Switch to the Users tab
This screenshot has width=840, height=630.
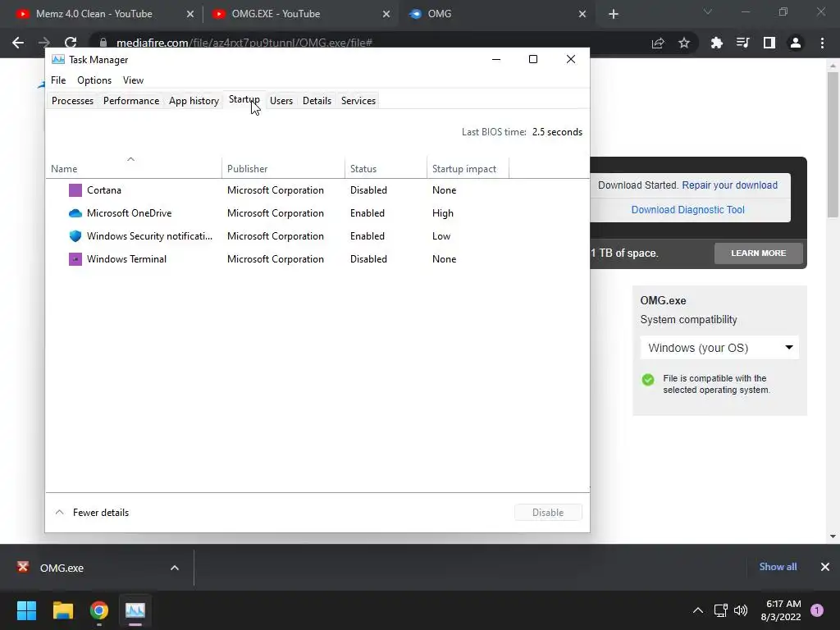(x=281, y=101)
